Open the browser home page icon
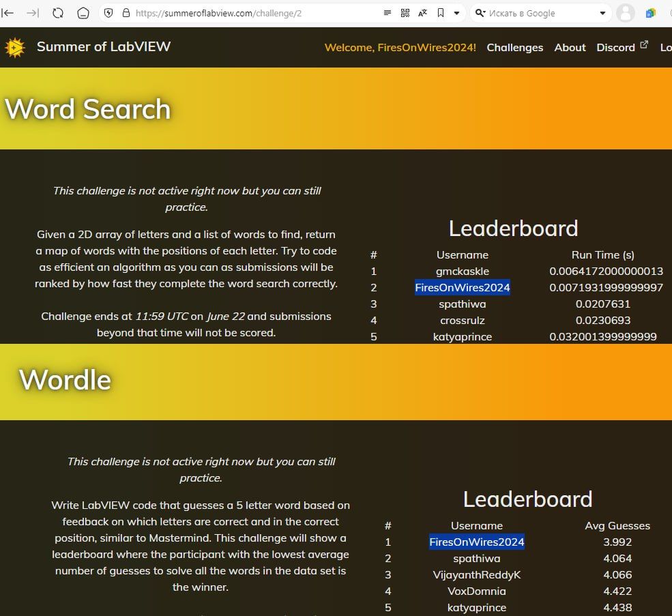672x616 pixels. click(83, 13)
